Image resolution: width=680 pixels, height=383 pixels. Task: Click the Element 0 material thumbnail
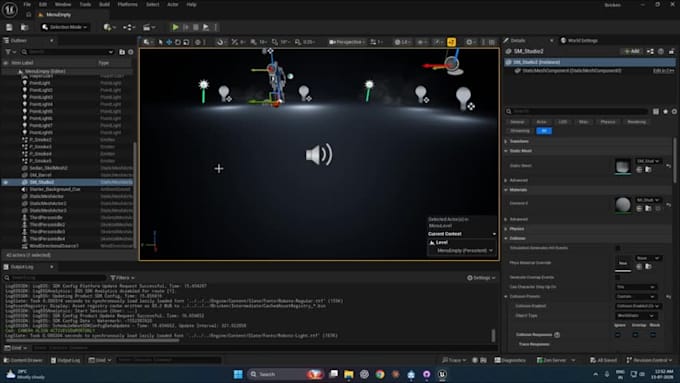tap(623, 204)
